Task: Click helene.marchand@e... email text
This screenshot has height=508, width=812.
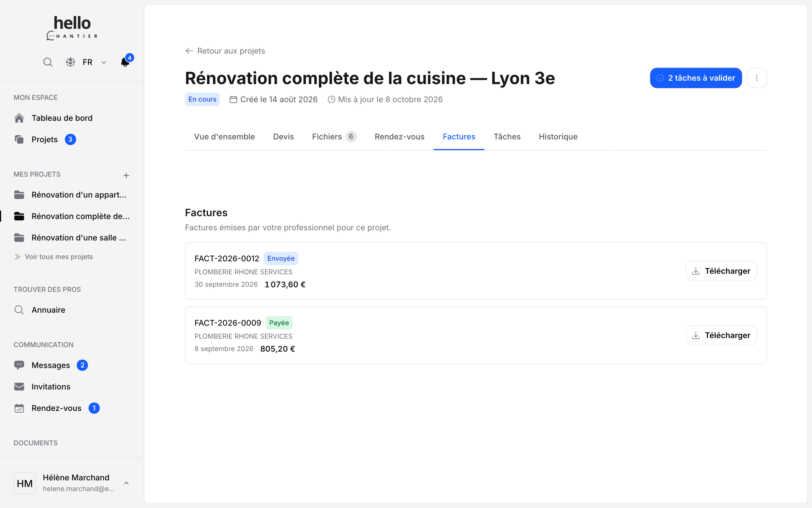Action: coord(78,489)
